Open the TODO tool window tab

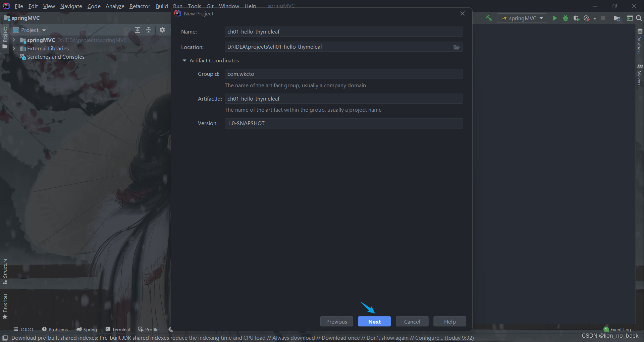(x=23, y=330)
